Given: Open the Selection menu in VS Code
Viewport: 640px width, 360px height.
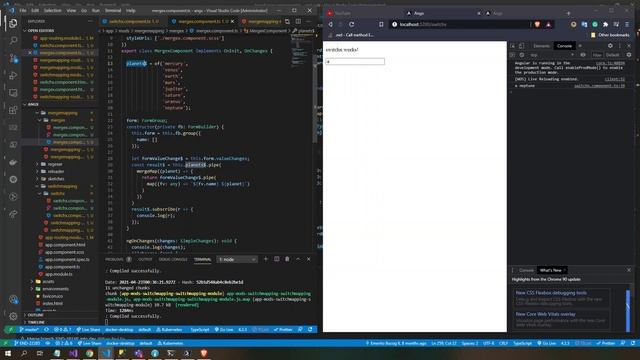Looking at the screenshot, I should (53, 11).
